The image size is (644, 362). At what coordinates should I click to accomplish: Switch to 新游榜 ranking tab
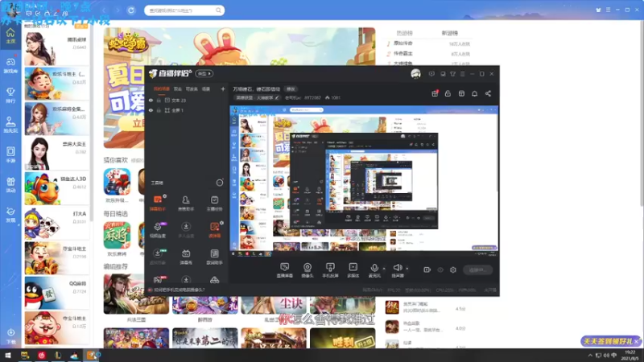click(x=450, y=33)
